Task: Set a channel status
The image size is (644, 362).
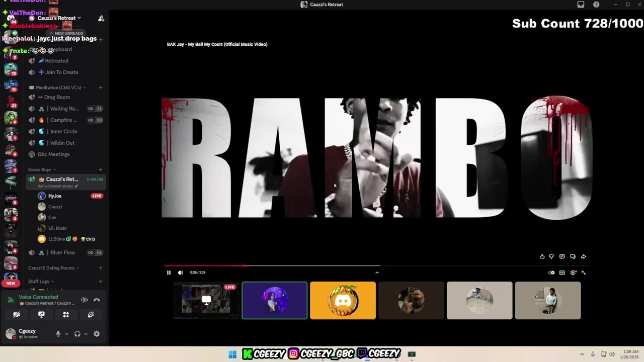Action: click(57, 186)
